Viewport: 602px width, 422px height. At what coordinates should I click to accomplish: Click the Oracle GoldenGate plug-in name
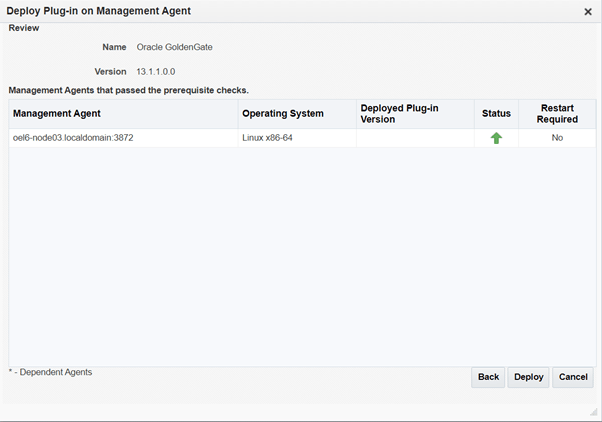pyautogui.click(x=174, y=47)
